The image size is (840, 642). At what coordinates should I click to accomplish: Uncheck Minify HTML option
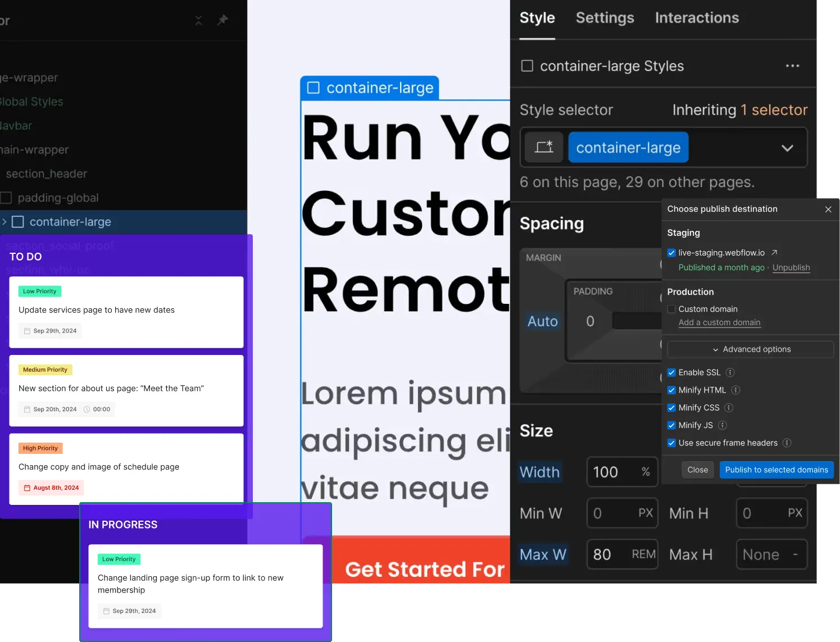[671, 390]
